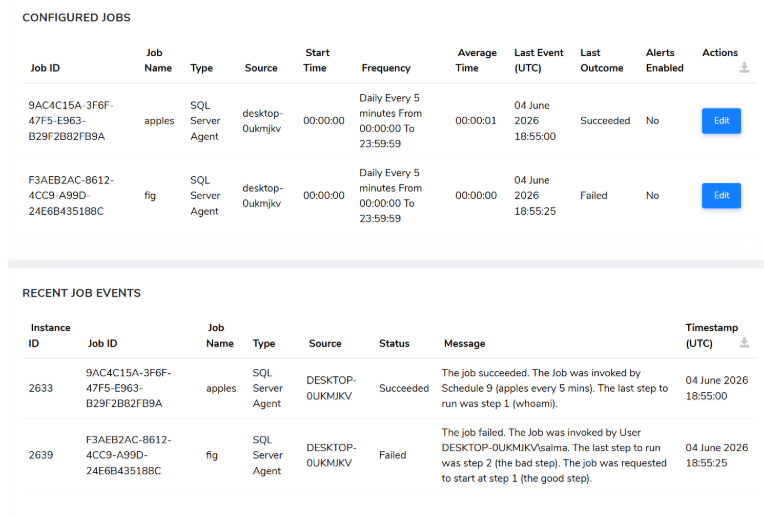Viewport: 764px width, 517px height.
Task: Select average time 00:00:01
Action: tap(476, 121)
